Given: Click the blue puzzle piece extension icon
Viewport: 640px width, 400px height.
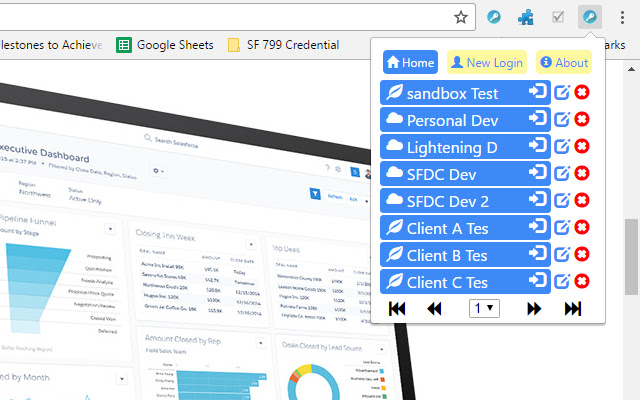Looking at the screenshot, I should click(526, 17).
